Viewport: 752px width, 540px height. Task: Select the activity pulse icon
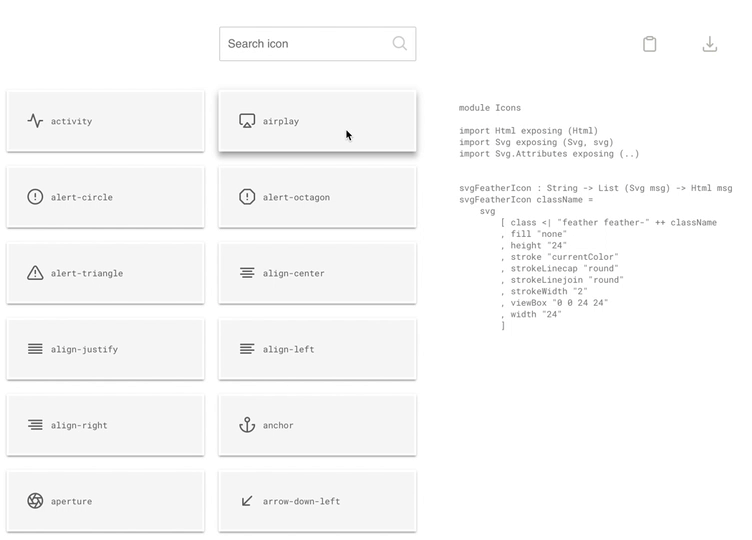35,121
